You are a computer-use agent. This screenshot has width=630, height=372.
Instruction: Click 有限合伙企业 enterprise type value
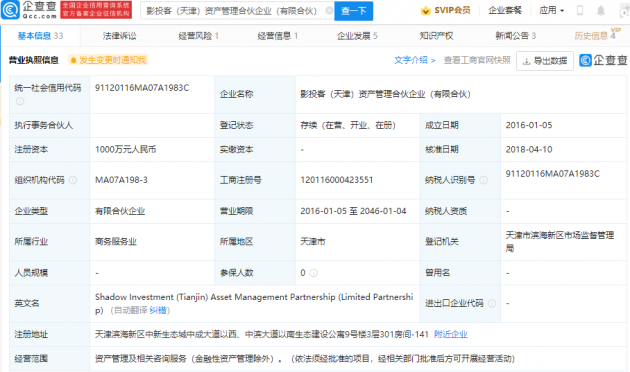click(x=120, y=211)
